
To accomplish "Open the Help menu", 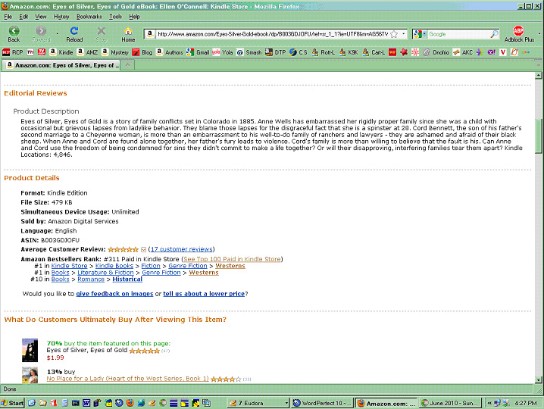I will coord(134,16).
